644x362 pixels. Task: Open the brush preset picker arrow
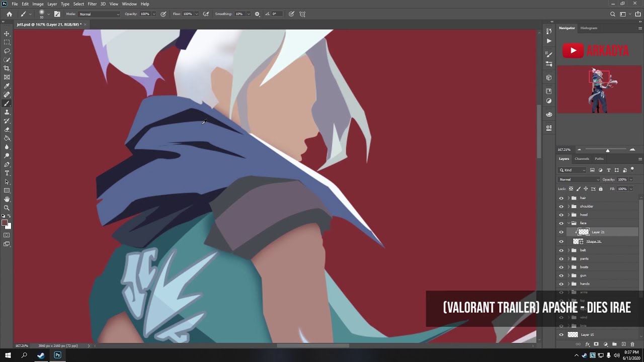49,14
